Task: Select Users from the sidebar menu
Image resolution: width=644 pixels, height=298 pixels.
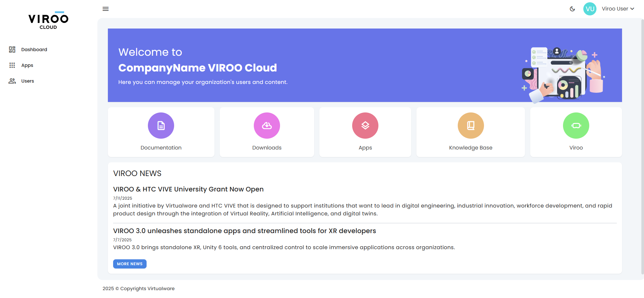Action: (x=28, y=81)
